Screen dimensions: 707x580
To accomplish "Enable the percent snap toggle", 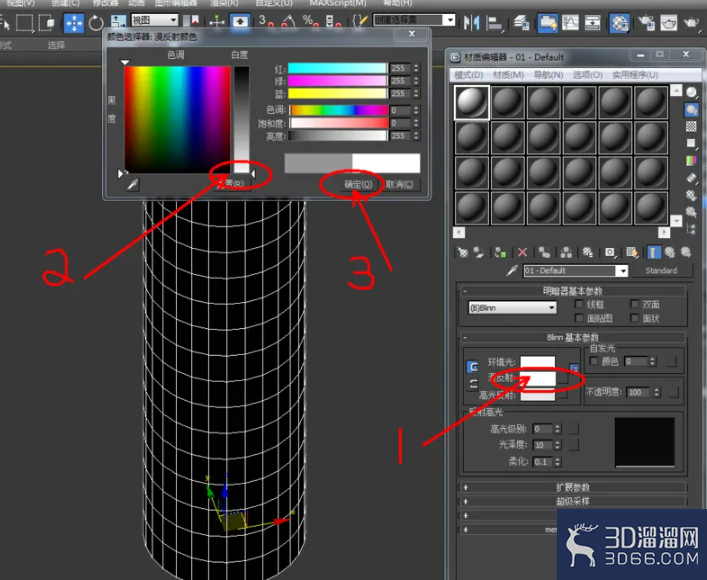I will [x=310, y=21].
